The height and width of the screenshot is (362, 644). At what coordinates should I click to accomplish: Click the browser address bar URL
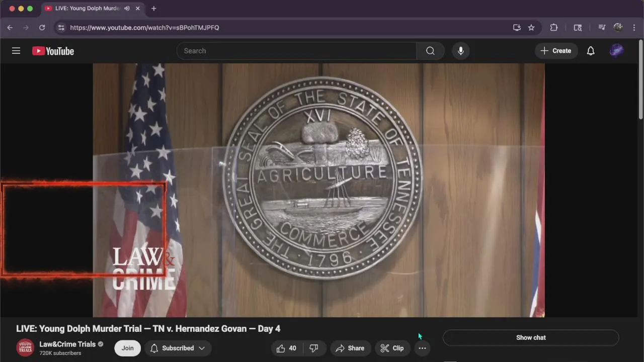tap(144, 28)
